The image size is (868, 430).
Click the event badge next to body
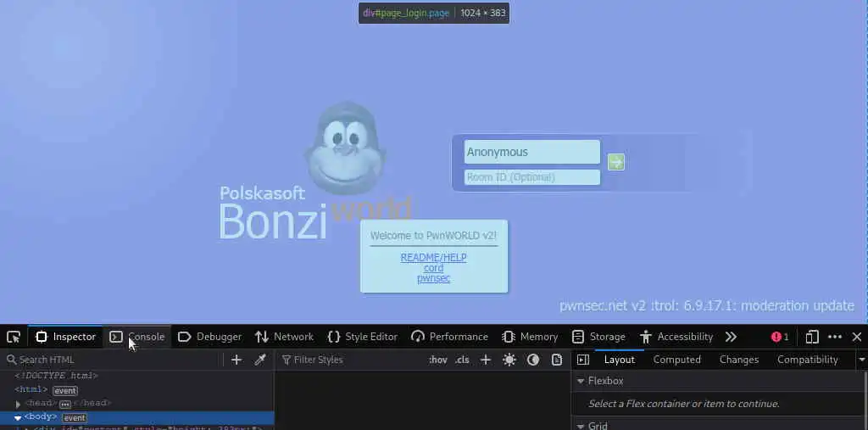[75, 418]
